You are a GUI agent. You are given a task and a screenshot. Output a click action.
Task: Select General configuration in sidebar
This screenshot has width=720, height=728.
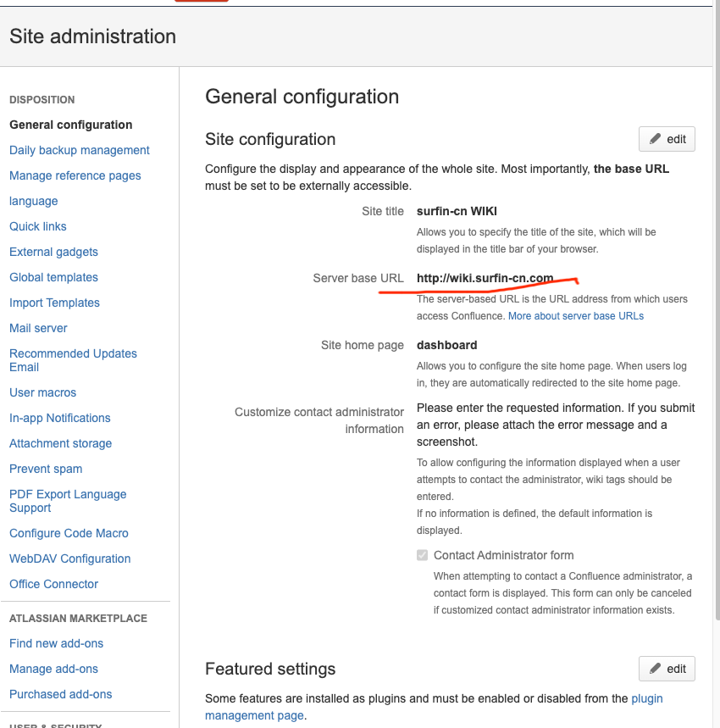pos(71,125)
